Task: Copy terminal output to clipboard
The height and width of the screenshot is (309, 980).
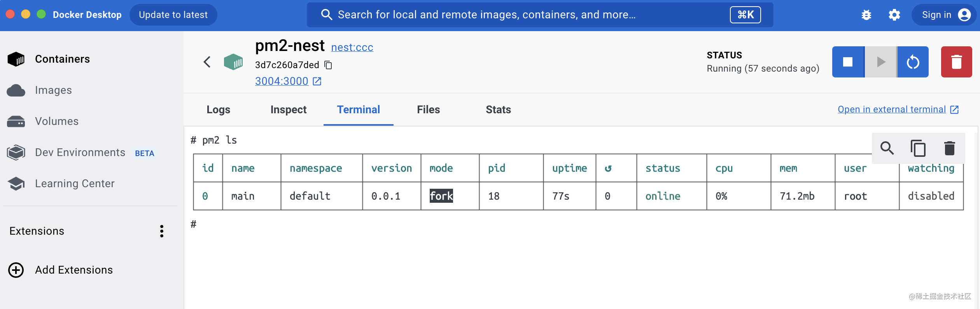Action: pyautogui.click(x=918, y=148)
